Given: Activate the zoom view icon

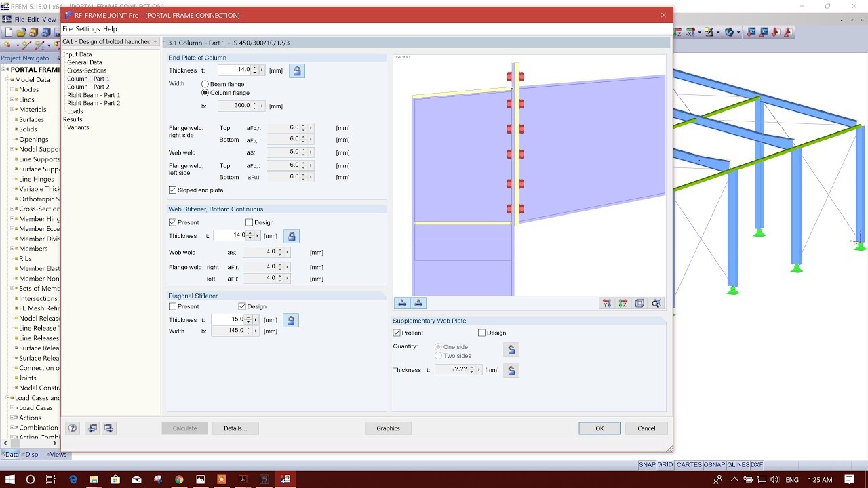Looking at the screenshot, I should (x=656, y=303).
